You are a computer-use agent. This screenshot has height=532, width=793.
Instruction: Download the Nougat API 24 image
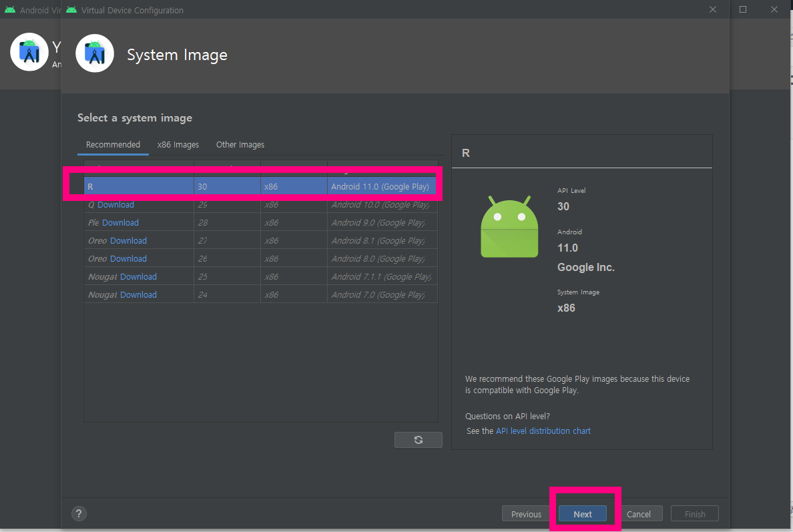click(x=139, y=295)
